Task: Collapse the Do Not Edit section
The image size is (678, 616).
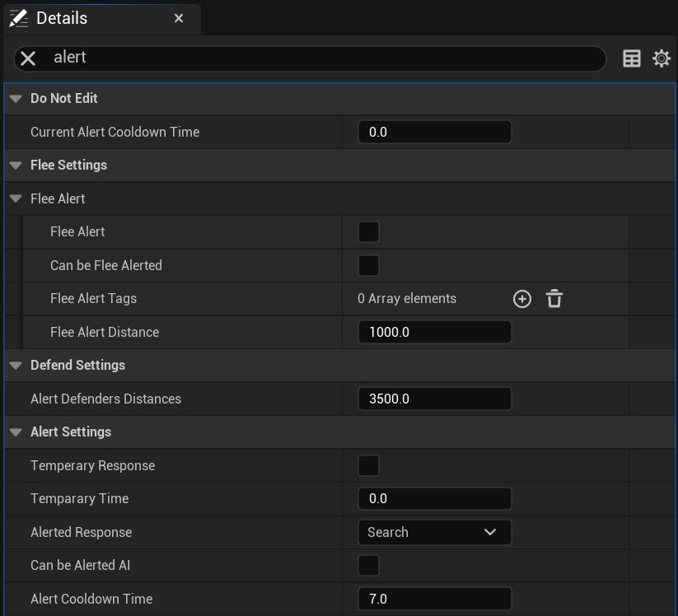Action: click(16, 99)
